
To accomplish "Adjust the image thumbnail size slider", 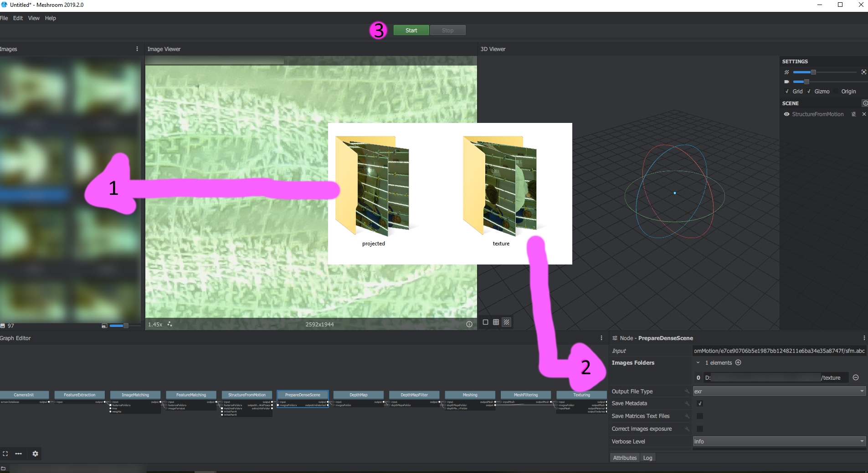I will 125,326.
